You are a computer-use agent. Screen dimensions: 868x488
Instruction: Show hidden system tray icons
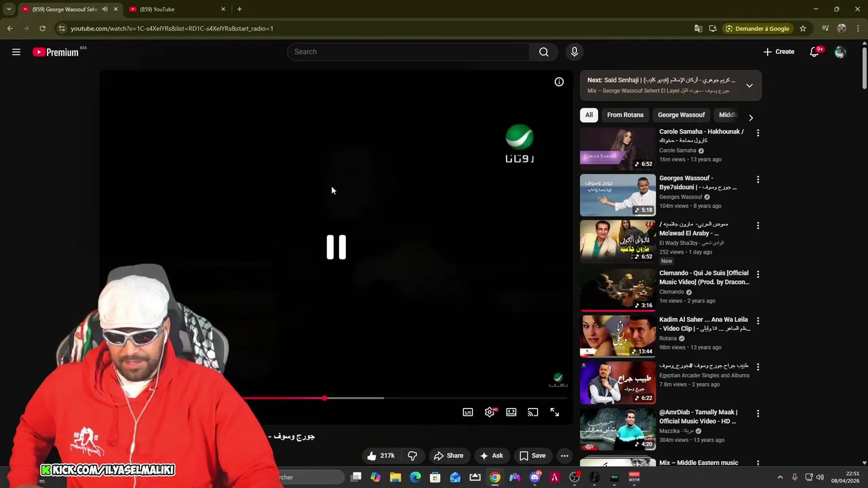[780, 477]
